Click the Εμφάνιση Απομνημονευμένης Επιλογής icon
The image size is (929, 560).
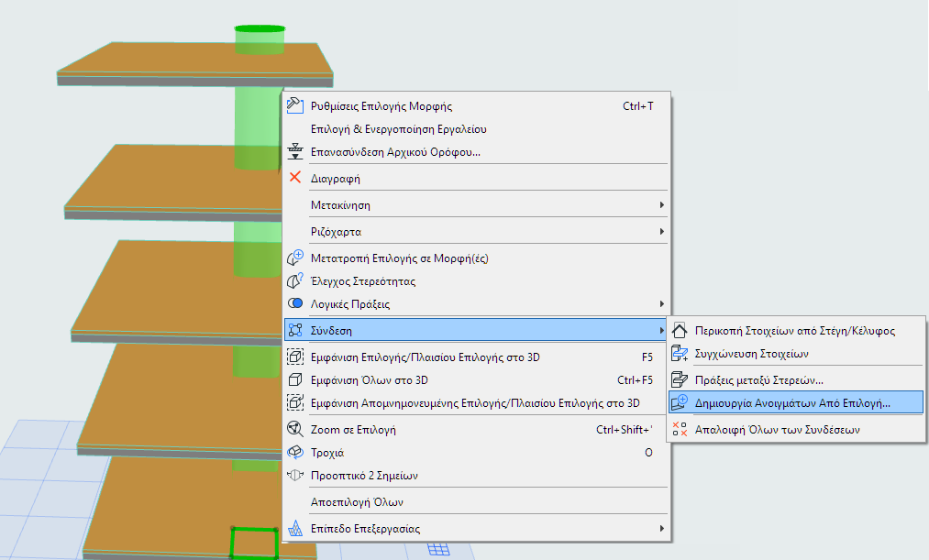pos(295,402)
